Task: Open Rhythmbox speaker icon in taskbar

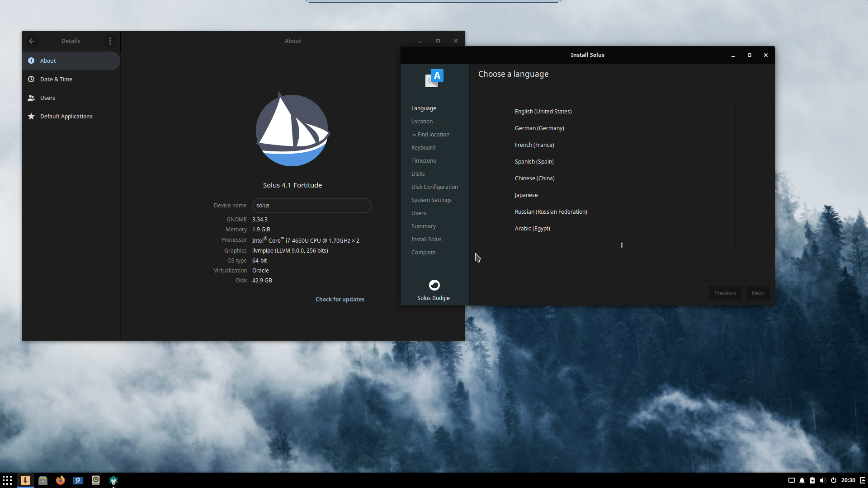Action: coord(96,480)
